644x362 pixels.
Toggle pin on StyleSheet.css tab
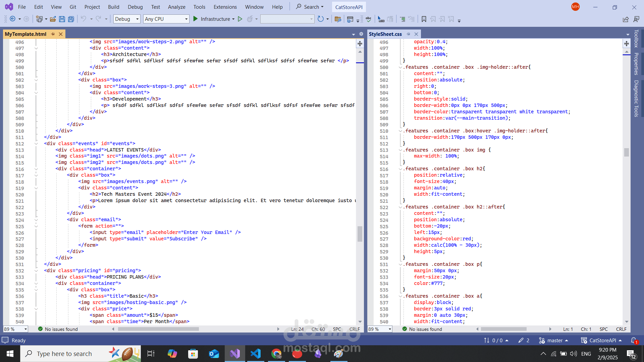408,34
